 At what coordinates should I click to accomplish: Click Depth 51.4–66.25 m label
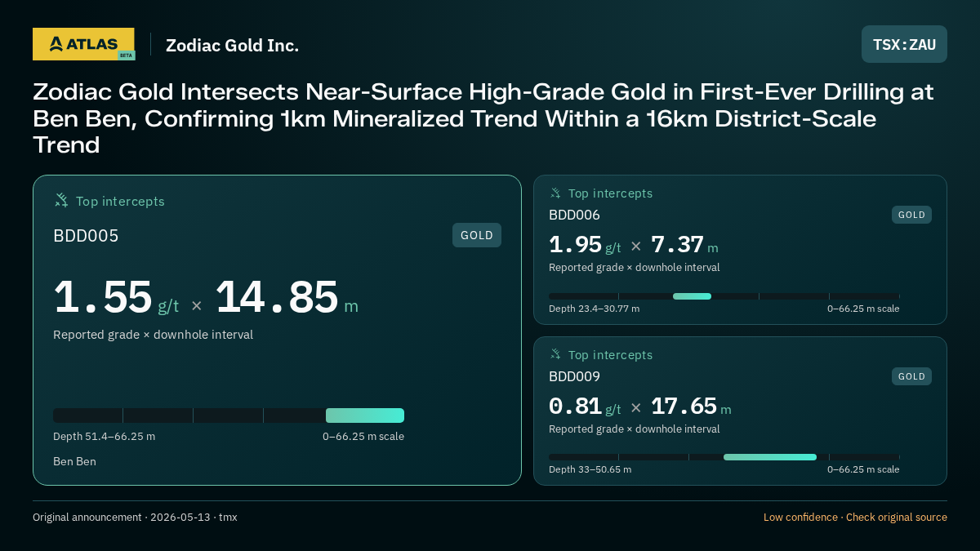pos(104,437)
